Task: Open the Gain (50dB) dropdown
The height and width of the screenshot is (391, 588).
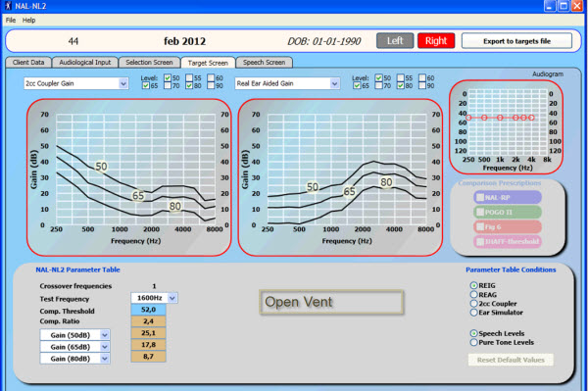Action: pos(75,335)
